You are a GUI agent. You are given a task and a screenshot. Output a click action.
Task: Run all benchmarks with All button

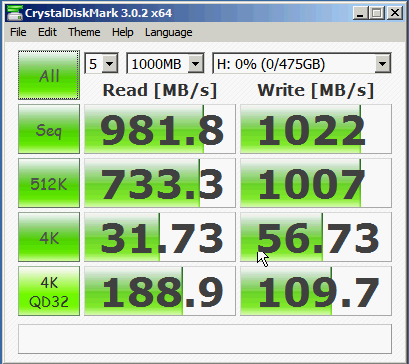[49, 75]
